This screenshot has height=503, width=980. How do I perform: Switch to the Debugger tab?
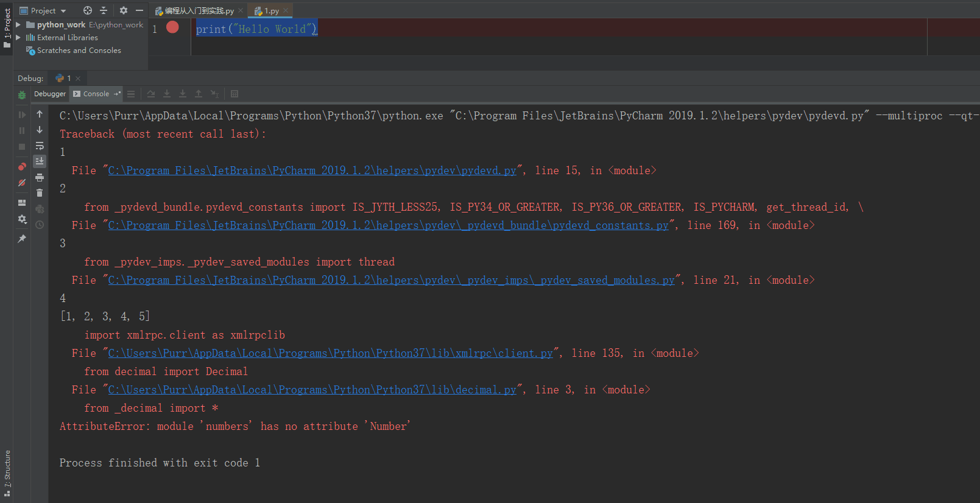(50, 94)
